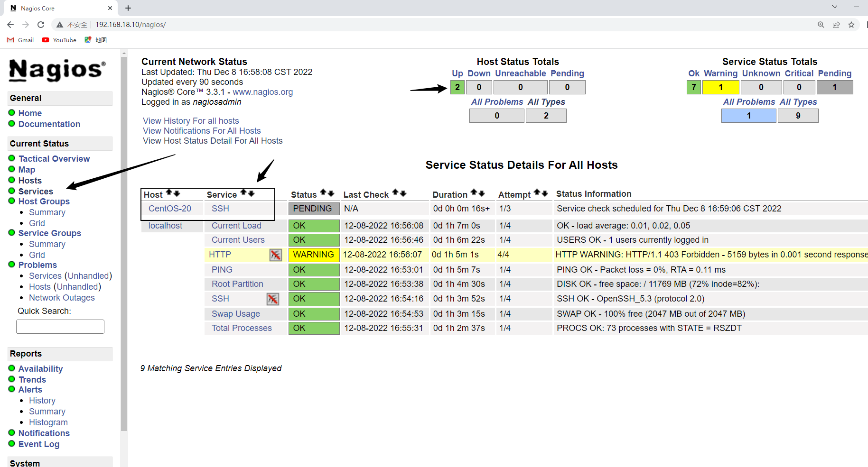Sort Duration column ascending with up arrow

pos(474,193)
